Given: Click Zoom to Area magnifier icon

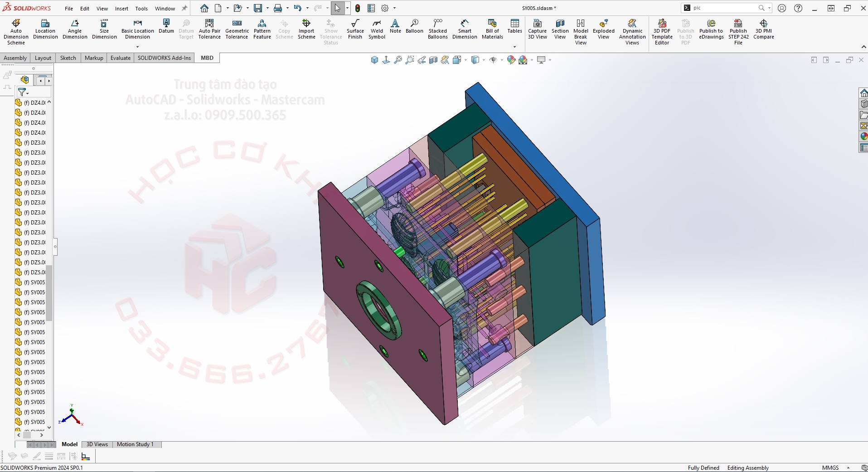Looking at the screenshot, I should [x=410, y=60].
